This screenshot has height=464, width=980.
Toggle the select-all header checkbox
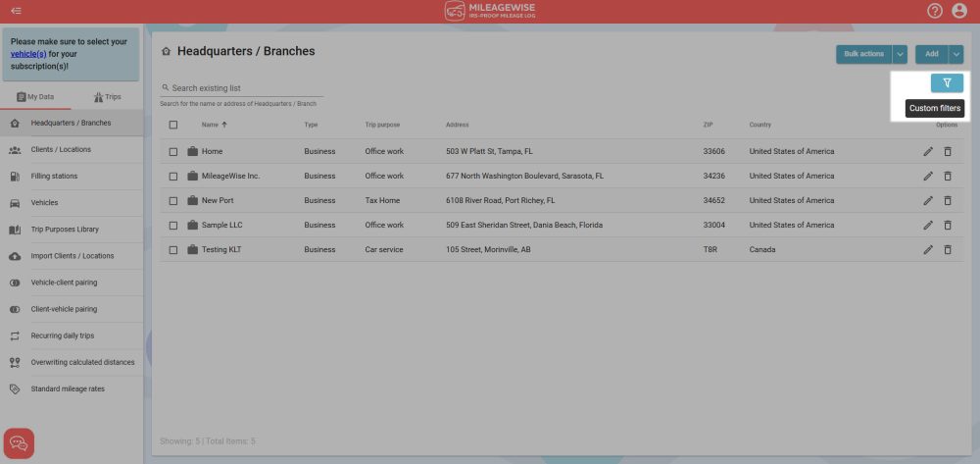point(173,125)
